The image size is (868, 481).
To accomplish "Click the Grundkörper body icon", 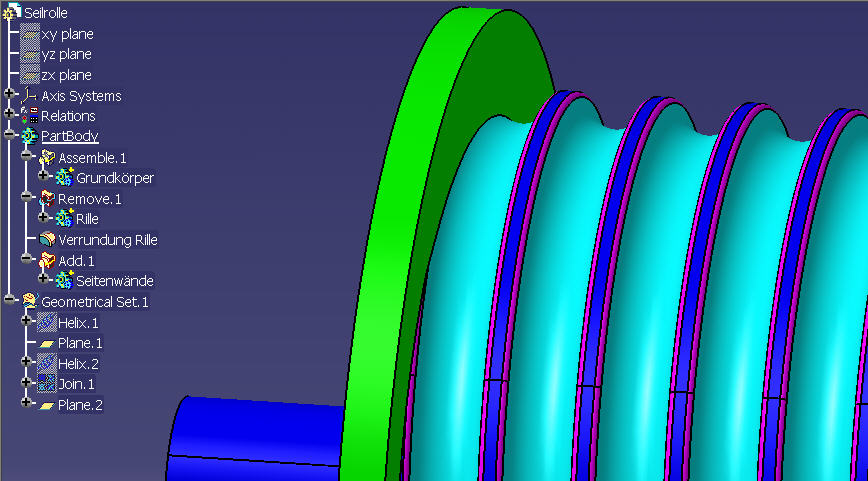I will point(64,178).
